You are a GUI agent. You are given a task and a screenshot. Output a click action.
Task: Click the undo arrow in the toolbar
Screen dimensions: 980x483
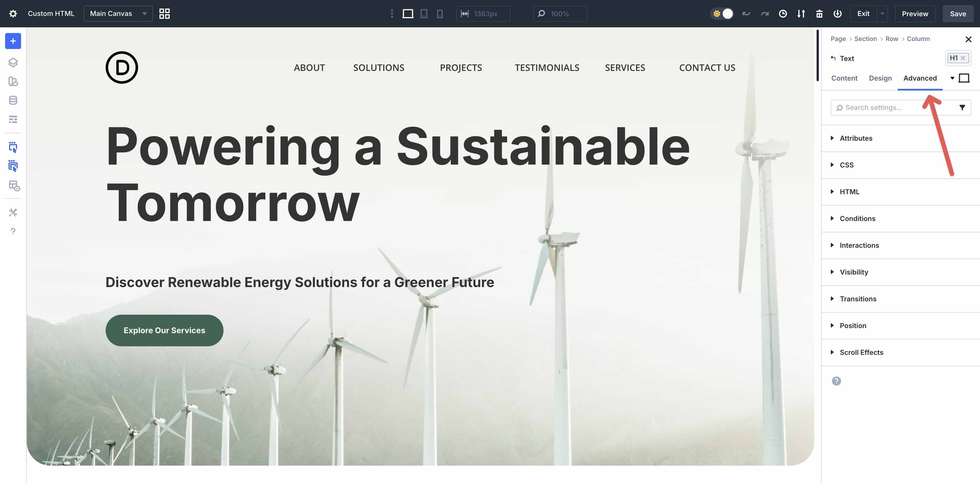[x=746, y=13]
